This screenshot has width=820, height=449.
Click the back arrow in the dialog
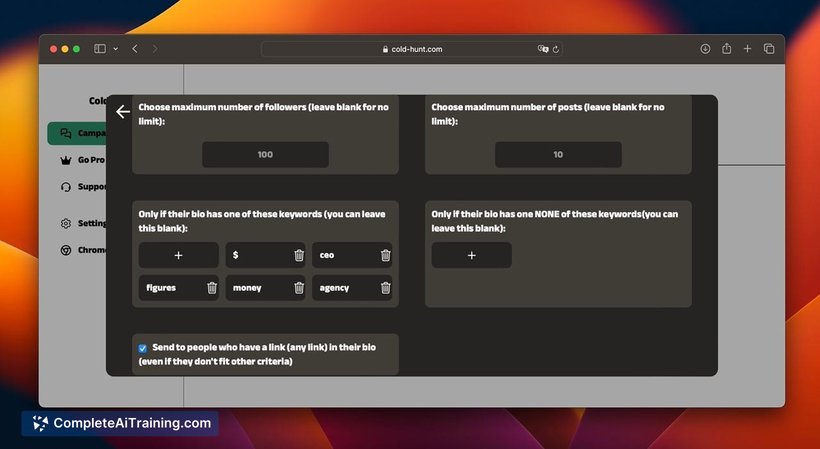coord(123,111)
